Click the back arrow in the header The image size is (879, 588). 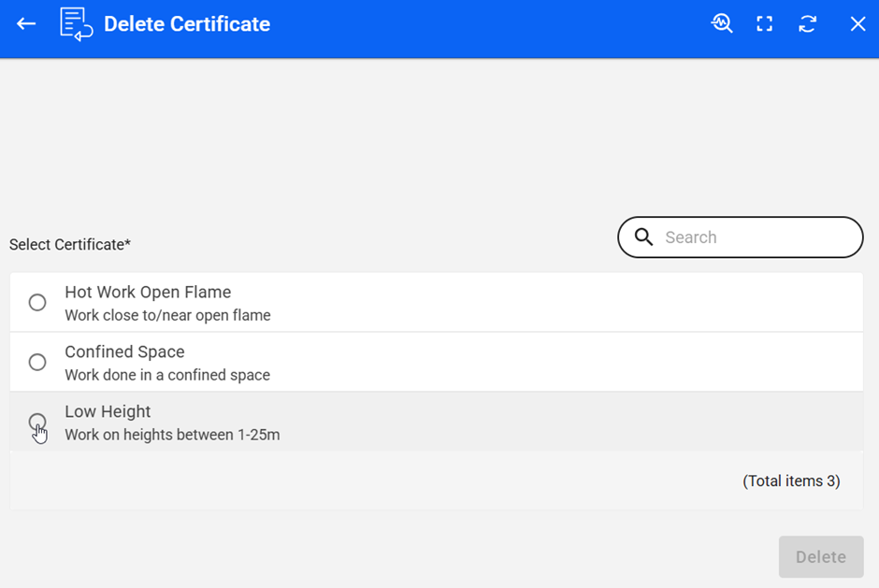click(26, 24)
